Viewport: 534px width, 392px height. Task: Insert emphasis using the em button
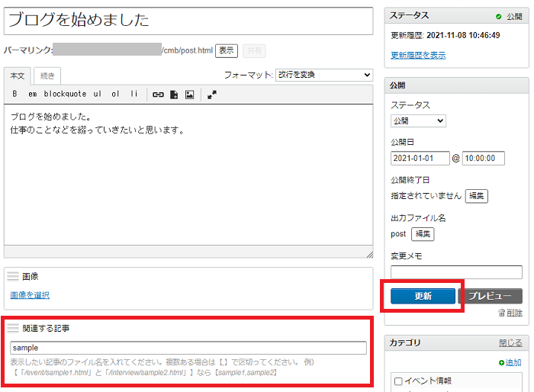[33, 94]
